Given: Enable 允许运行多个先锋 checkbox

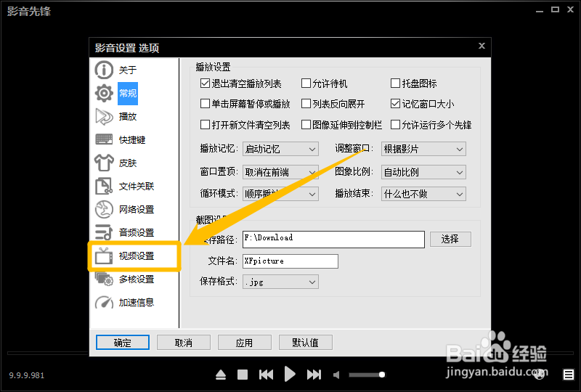Looking at the screenshot, I should [395, 125].
